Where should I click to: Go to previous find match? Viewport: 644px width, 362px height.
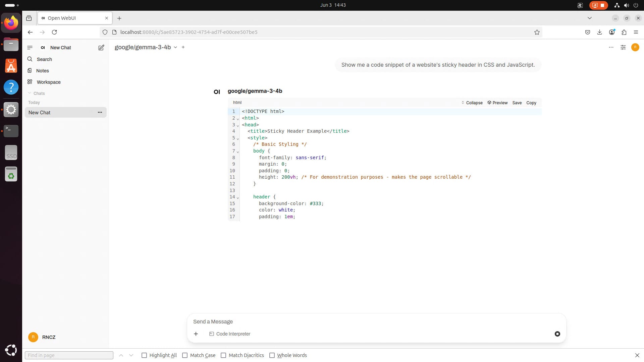pos(121,355)
